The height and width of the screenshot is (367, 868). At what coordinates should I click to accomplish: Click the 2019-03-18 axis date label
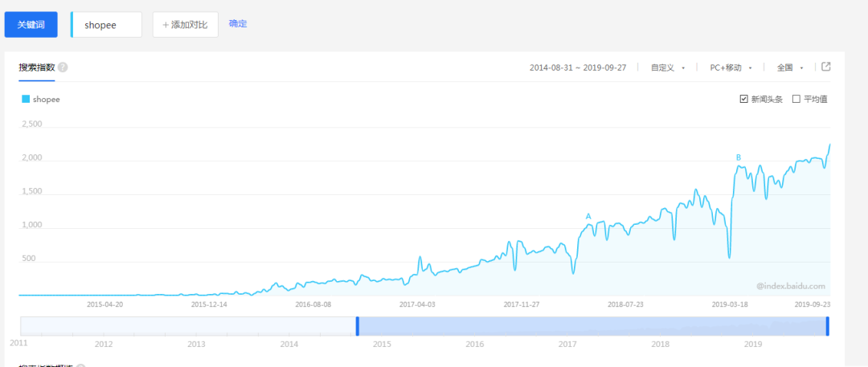coord(730,304)
